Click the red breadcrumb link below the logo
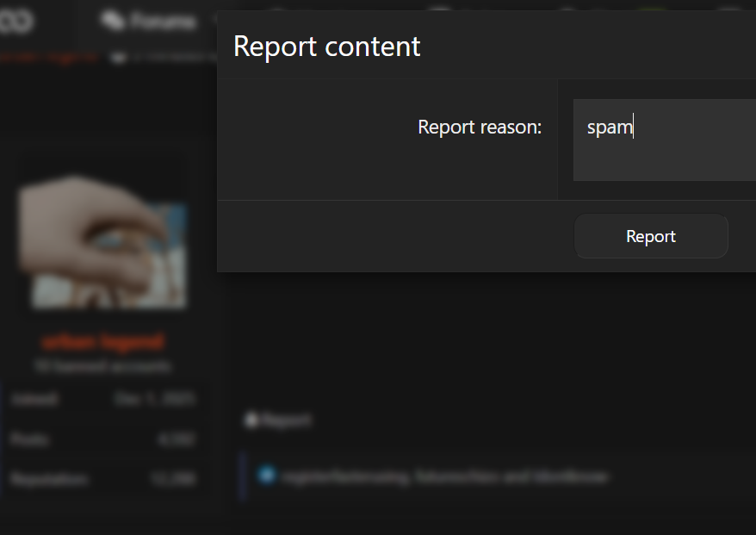 point(49,58)
